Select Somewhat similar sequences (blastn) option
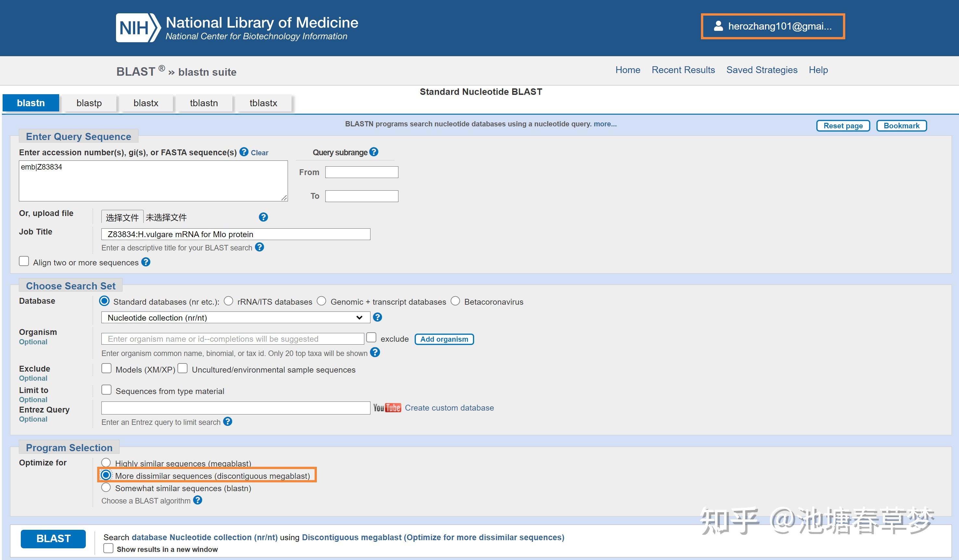Screen dimensions: 959x560 [x=106, y=487]
